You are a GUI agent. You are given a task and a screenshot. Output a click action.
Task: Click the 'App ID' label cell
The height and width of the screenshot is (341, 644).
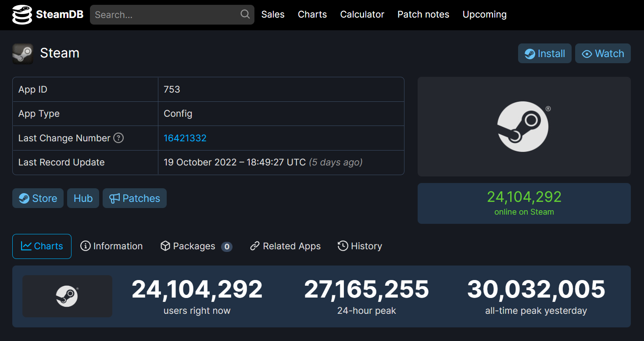click(x=85, y=90)
